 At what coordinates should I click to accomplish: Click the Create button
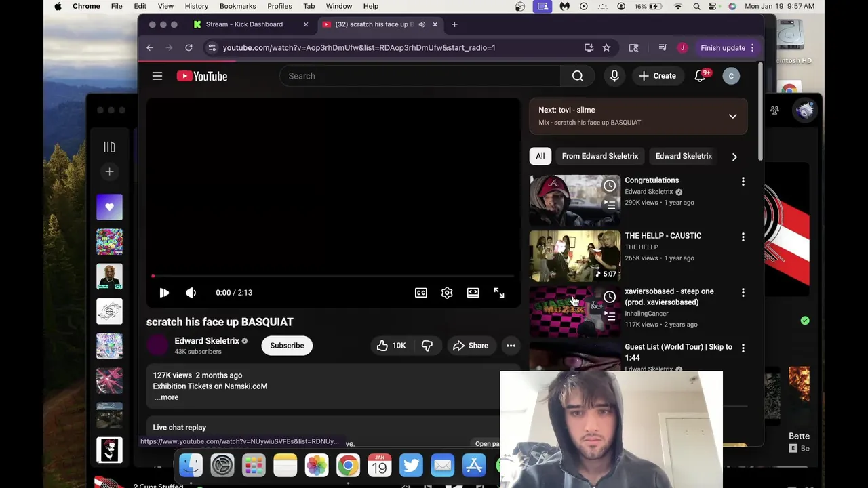657,76
